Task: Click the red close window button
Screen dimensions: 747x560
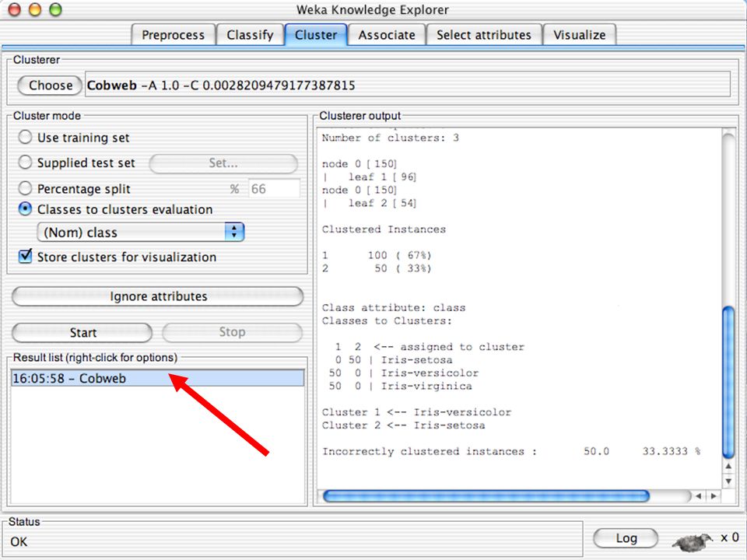Action: coord(15,9)
